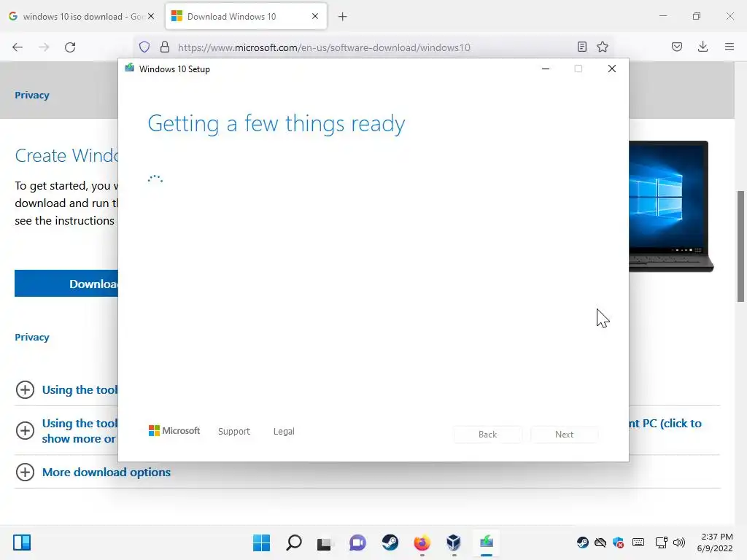Open taskbar Search magnifier

(x=293, y=542)
